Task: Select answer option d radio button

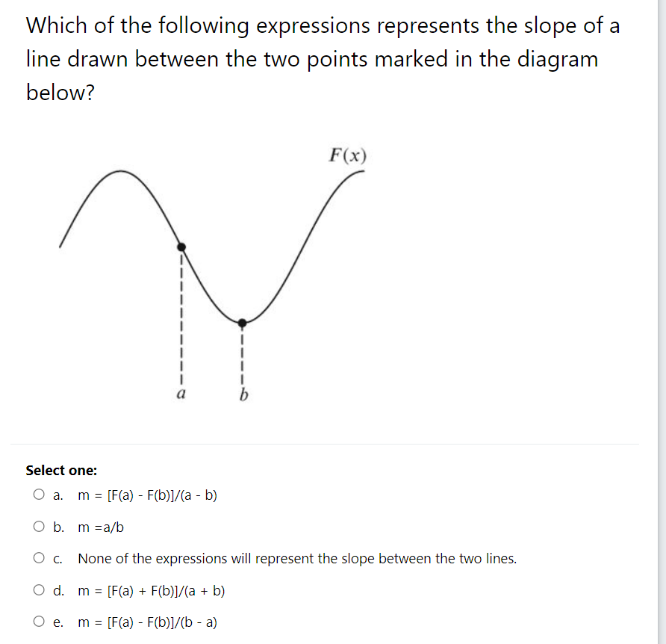Action: [x=38, y=590]
